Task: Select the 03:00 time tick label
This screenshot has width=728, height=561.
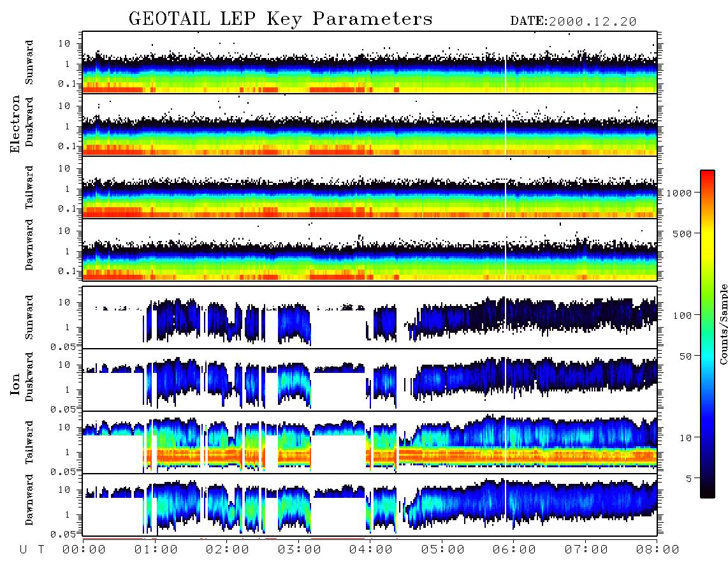Action: (300, 550)
